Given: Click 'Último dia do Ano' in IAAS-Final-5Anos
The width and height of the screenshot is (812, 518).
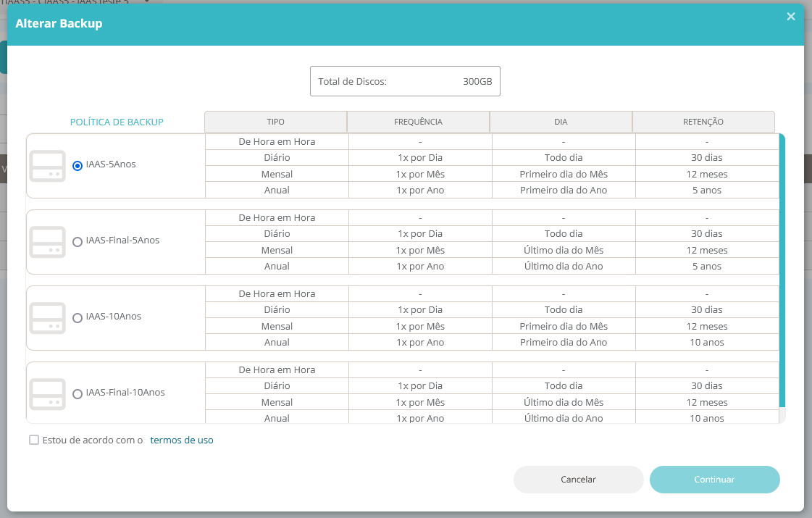Looking at the screenshot, I should point(564,267).
